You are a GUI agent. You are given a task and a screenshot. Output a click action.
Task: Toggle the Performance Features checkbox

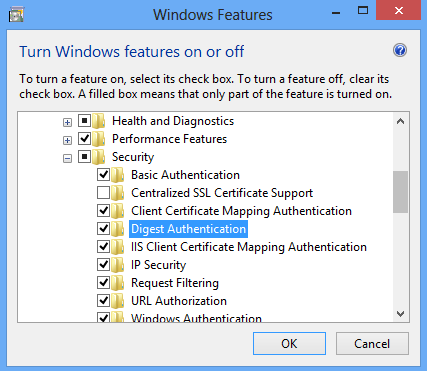click(84, 139)
